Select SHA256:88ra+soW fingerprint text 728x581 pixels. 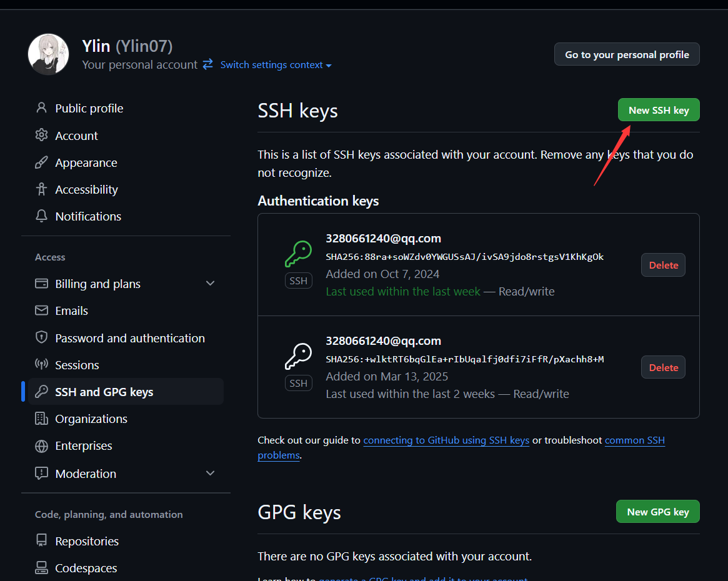pyautogui.click(x=465, y=257)
